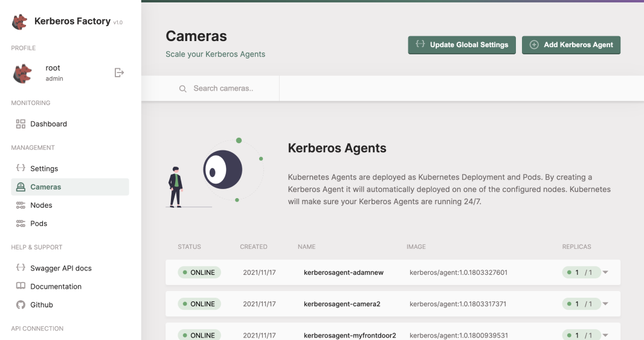Click the Pods sidebar icon
This screenshot has width=644, height=340.
[x=21, y=223]
